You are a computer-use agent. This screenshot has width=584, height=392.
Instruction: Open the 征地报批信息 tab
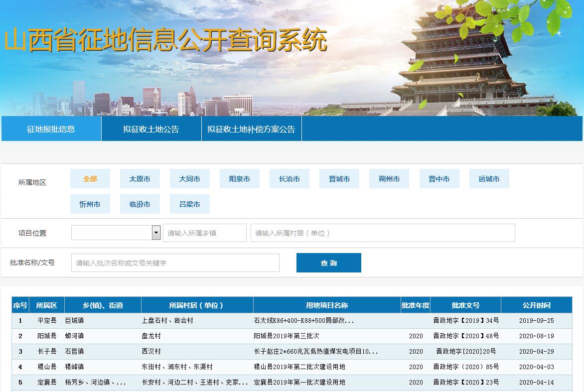(x=51, y=129)
